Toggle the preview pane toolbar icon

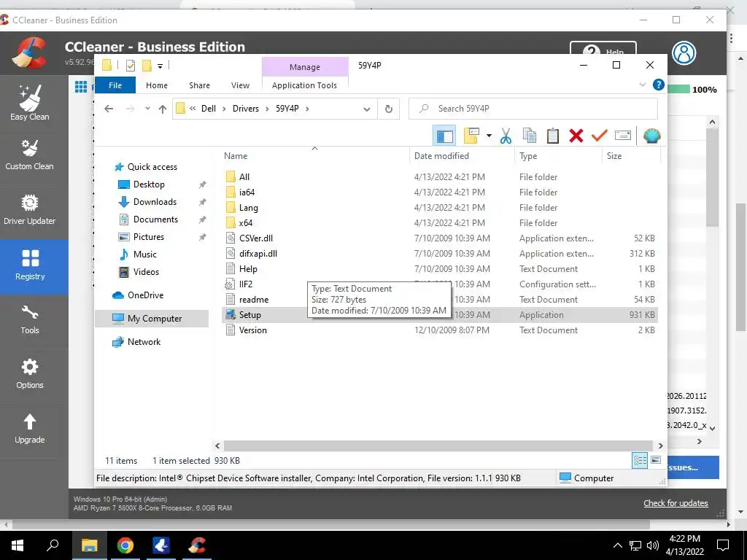tap(444, 136)
